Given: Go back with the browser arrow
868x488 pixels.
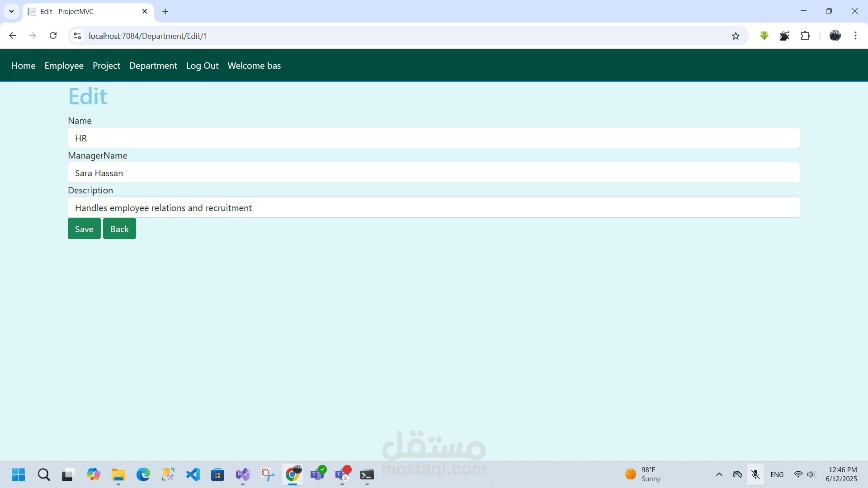Looking at the screenshot, I should (13, 36).
